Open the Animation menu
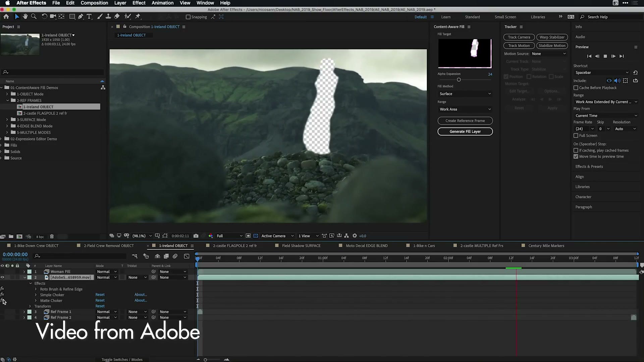 [x=162, y=3]
